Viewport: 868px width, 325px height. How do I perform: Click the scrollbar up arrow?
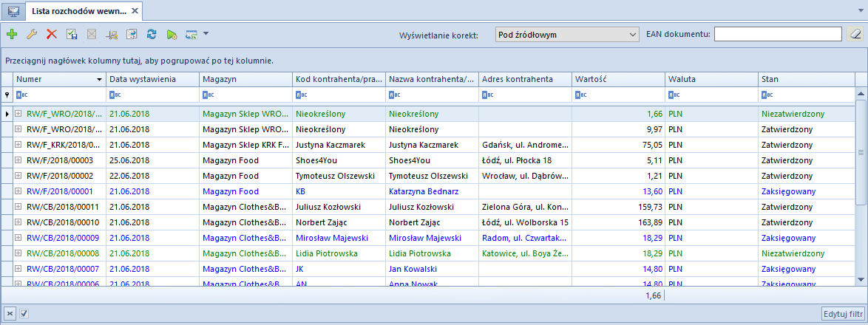pyautogui.click(x=861, y=92)
